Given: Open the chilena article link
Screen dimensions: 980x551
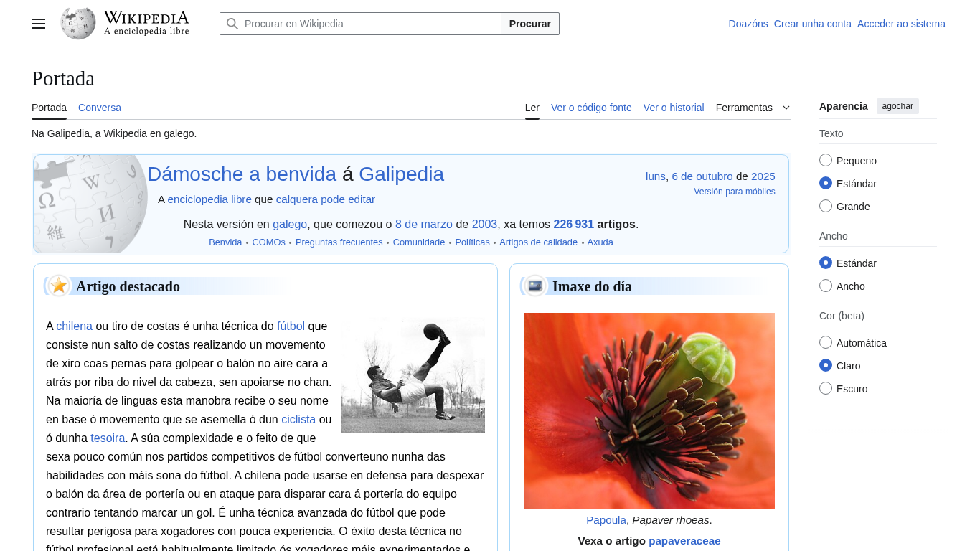Looking at the screenshot, I should click(x=75, y=326).
